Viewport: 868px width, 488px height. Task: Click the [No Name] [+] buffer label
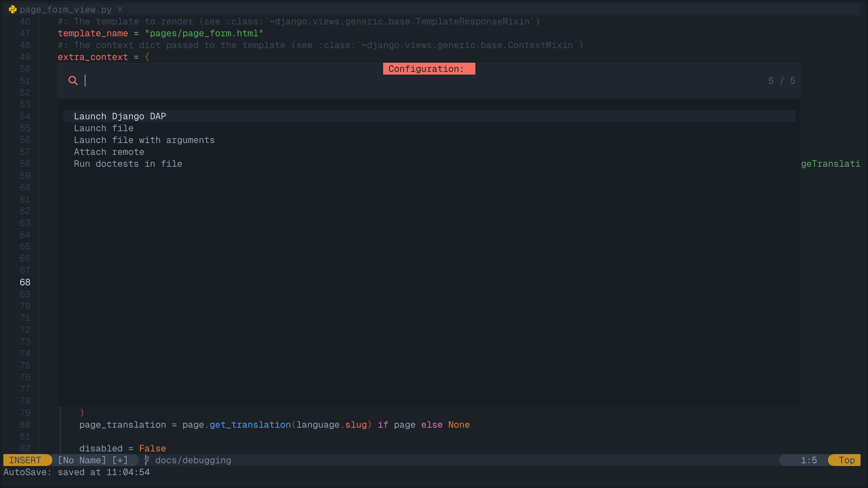click(x=93, y=460)
